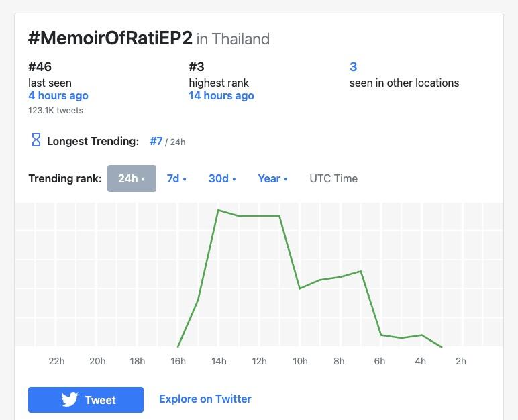Click the 3 other locations count
Viewport: 518px width, 420px height.
pos(353,67)
